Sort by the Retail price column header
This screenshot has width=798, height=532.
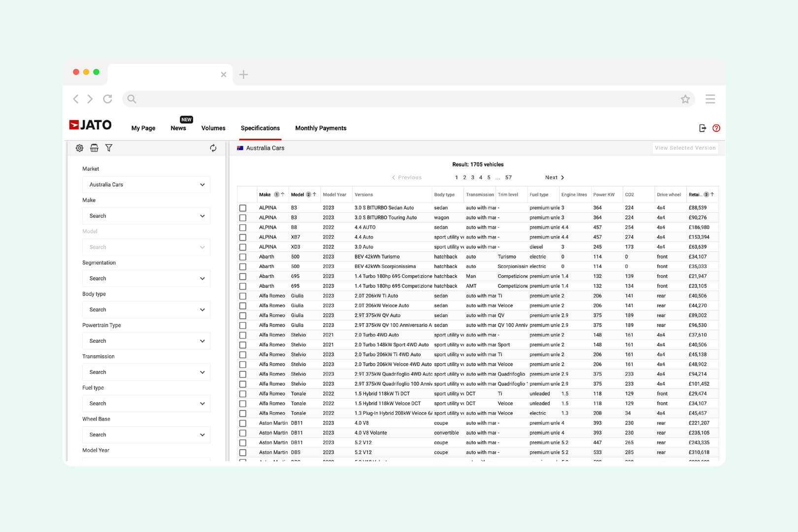tap(699, 194)
